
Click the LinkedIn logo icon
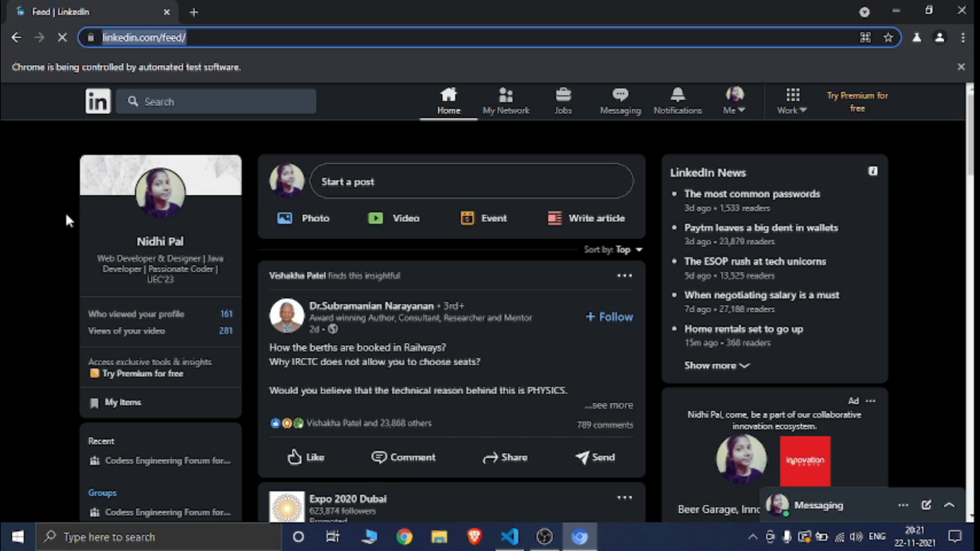coord(98,101)
